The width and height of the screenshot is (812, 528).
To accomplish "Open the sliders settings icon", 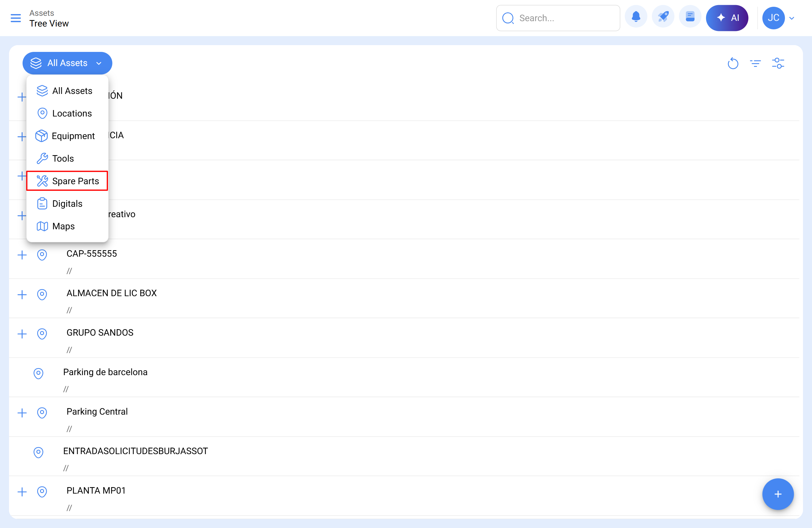I will pyautogui.click(x=778, y=63).
